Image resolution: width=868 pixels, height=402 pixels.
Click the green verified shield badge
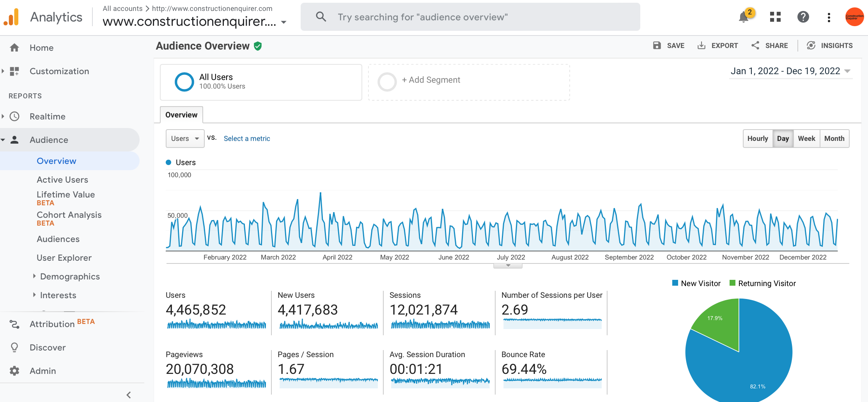tap(258, 46)
